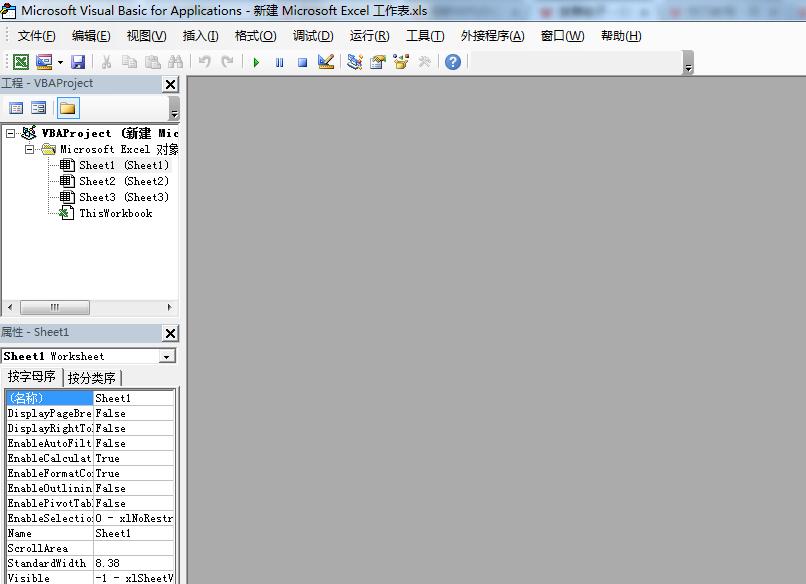Toggle Folders view in project panel
806x584 pixels.
coord(67,108)
